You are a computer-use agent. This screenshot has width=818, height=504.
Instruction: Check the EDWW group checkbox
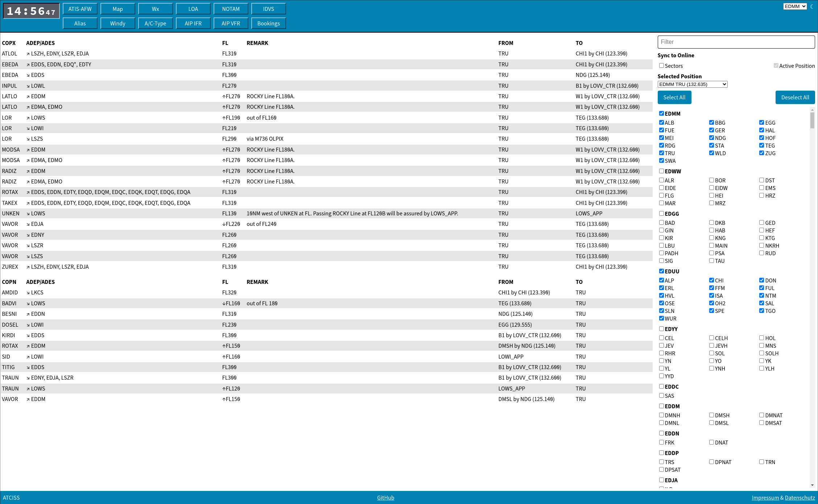click(x=661, y=171)
